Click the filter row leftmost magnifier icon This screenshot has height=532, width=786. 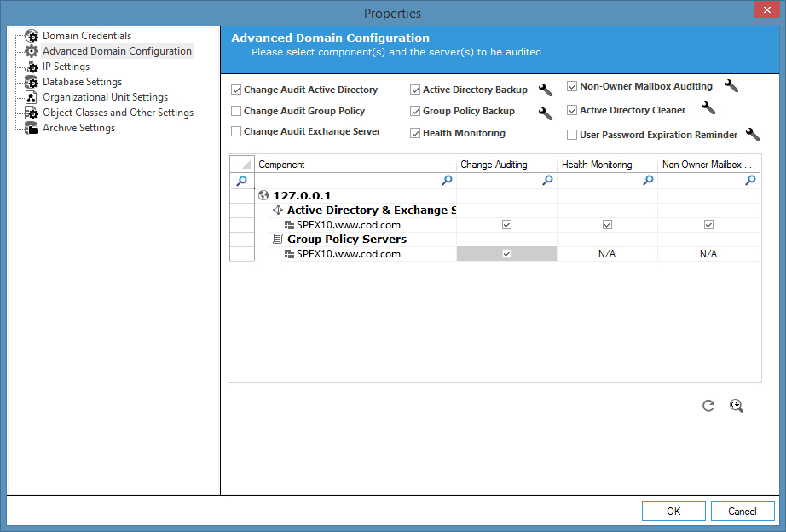point(241,181)
